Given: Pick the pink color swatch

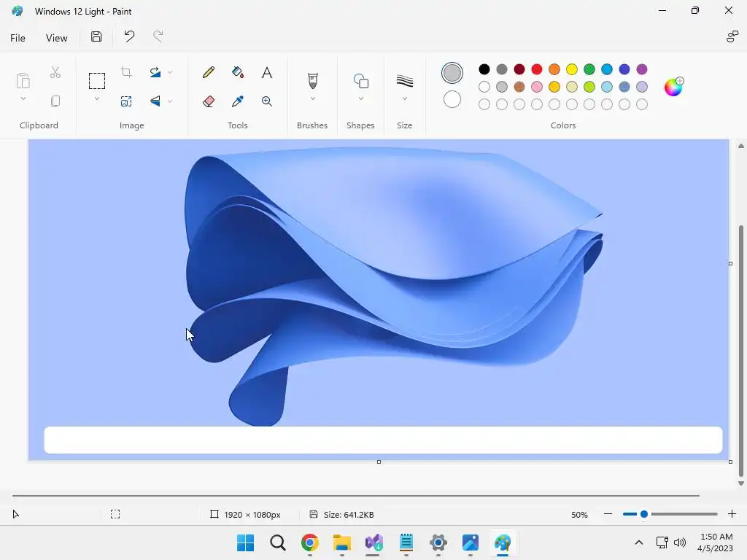Looking at the screenshot, I should 537,87.
